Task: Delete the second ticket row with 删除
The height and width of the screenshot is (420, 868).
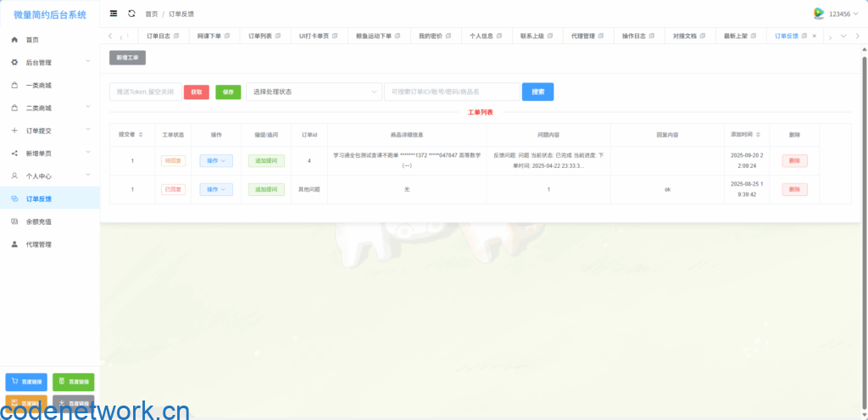Action: click(x=794, y=189)
